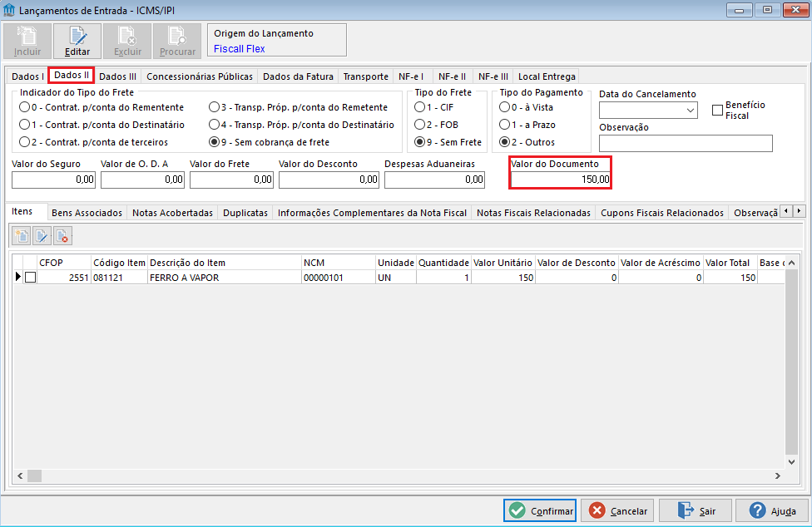Screen dimensions: 812x527
Task: Switch to the Dados I tab
Action: tap(27, 76)
